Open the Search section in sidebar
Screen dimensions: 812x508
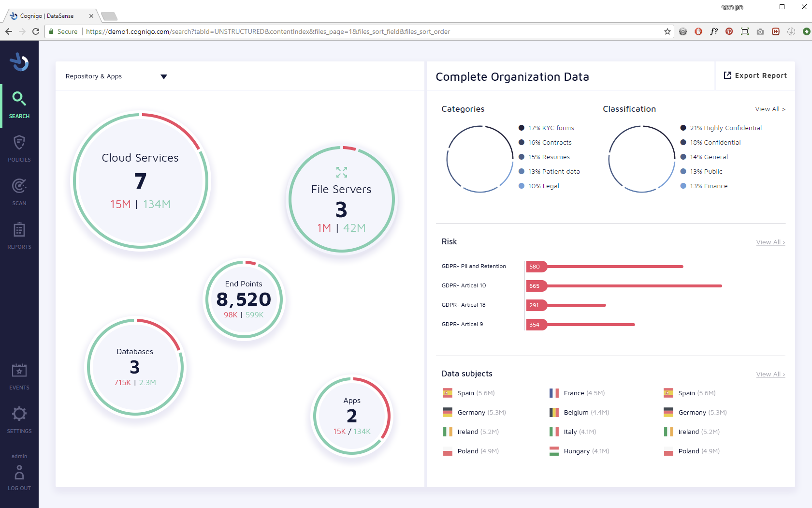click(19, 105)
